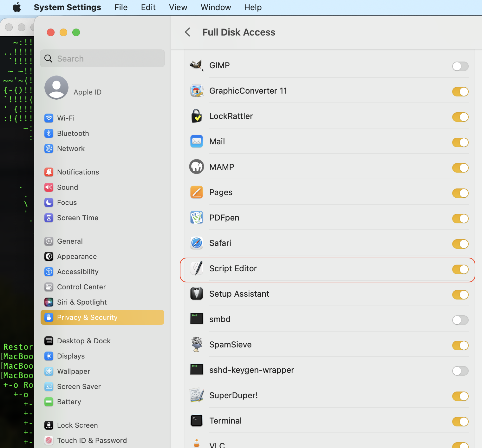This screenshot has height=448, width=482.
Task: Open Notifications settings in sidebar
Action: click(102, 172)
